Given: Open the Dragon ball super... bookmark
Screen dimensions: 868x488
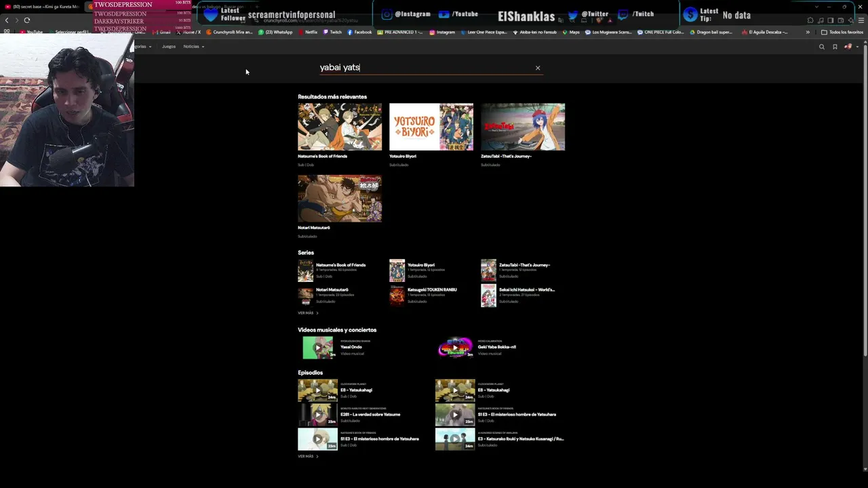Looking at the screenshot, I should point(711,32).
